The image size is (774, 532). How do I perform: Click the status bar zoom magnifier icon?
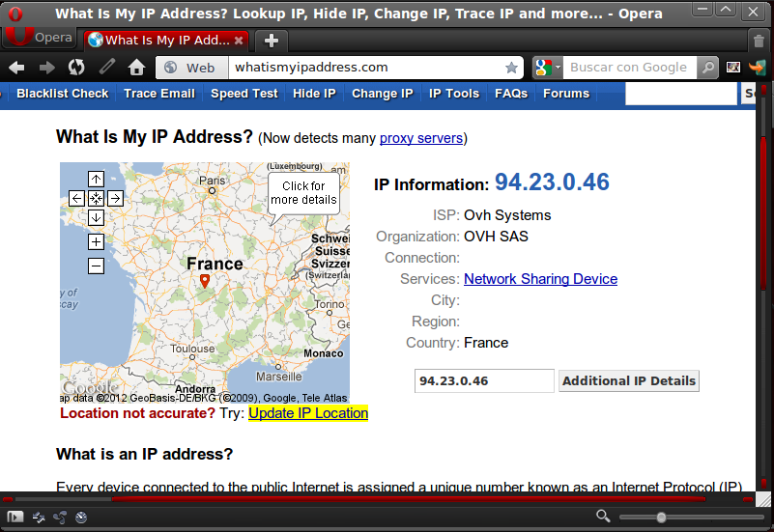point(603,517)
